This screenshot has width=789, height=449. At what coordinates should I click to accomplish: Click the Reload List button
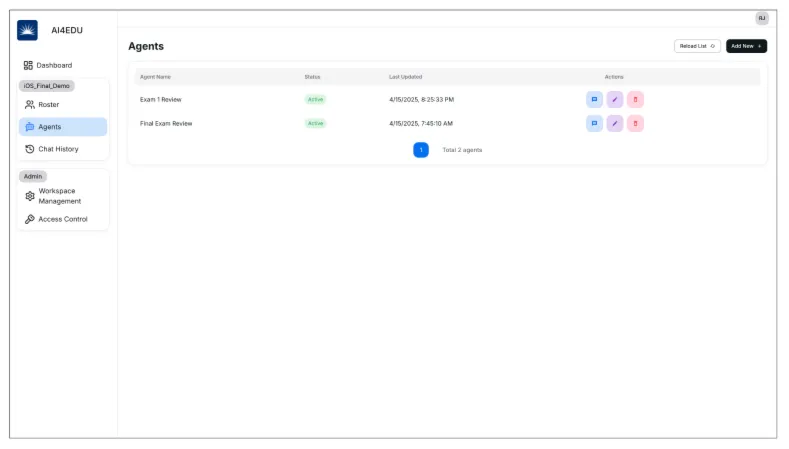click(697, 46)
